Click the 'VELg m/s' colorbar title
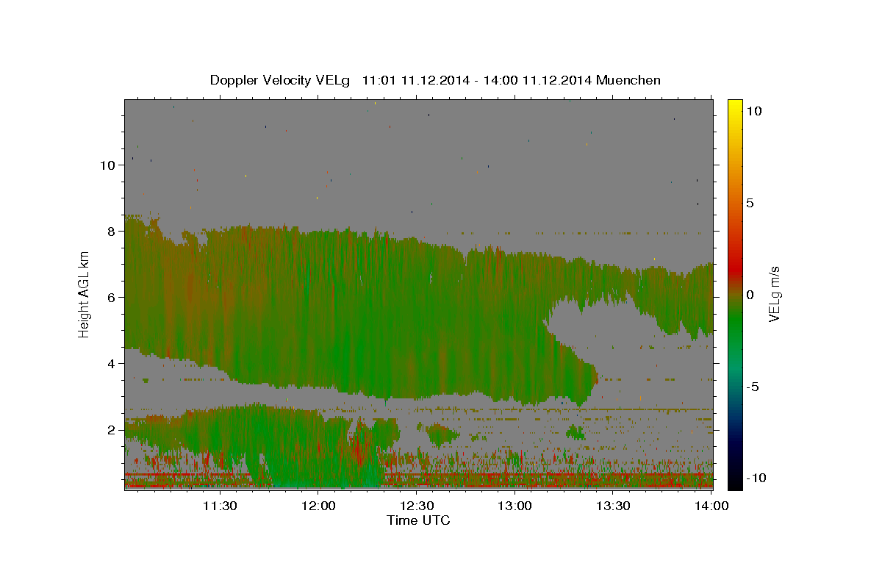 (775, 295)
